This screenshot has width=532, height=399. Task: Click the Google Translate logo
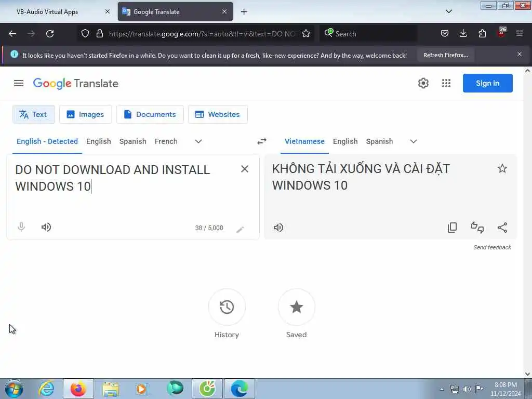coord(76,84)
